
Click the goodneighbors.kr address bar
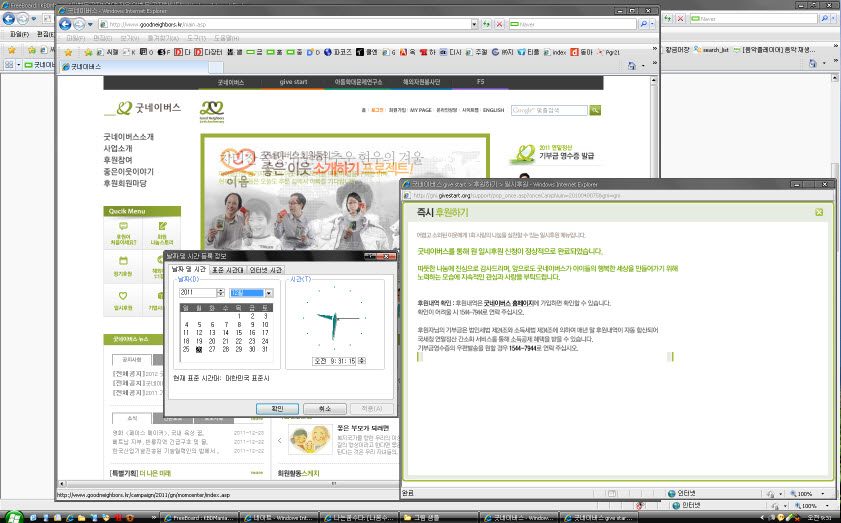click(x=288, y=24)
